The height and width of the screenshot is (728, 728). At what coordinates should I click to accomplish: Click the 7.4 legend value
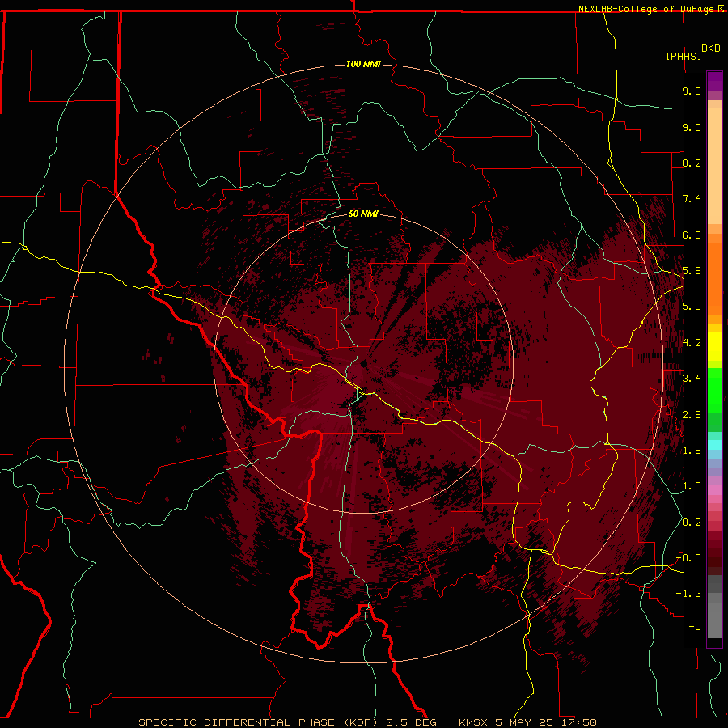click(x=692, y=199)
